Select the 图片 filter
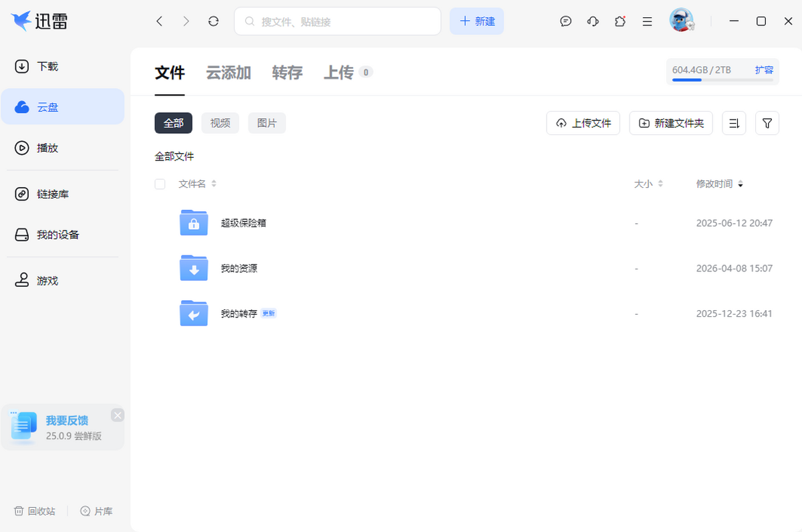 coord(267,123)
